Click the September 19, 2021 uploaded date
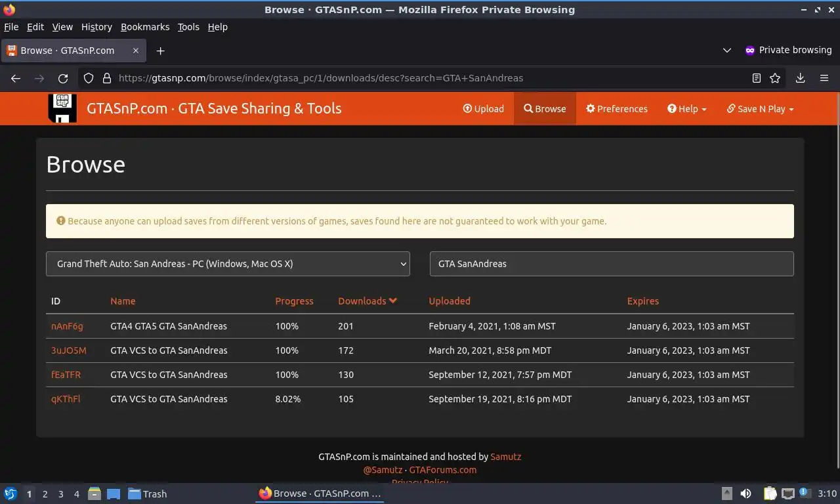 coord(500,399)
